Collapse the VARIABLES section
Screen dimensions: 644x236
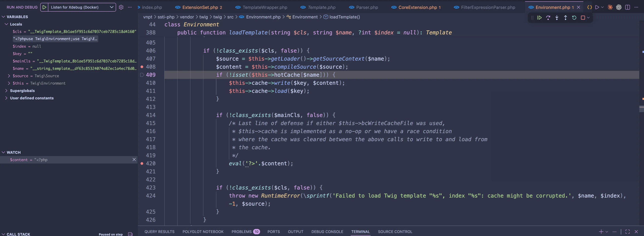click(x=4, y=17)
